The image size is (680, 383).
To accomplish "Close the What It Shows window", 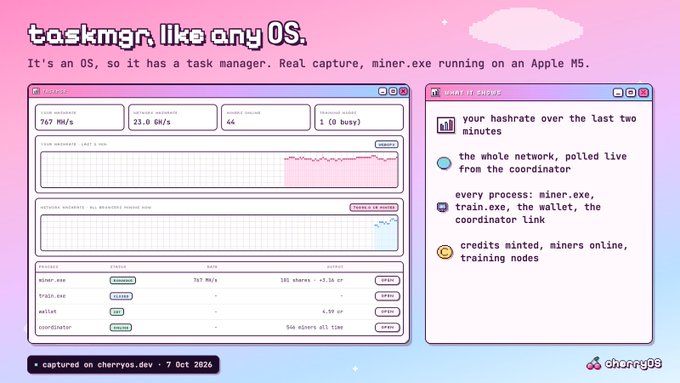I will (x=644, y=92).
